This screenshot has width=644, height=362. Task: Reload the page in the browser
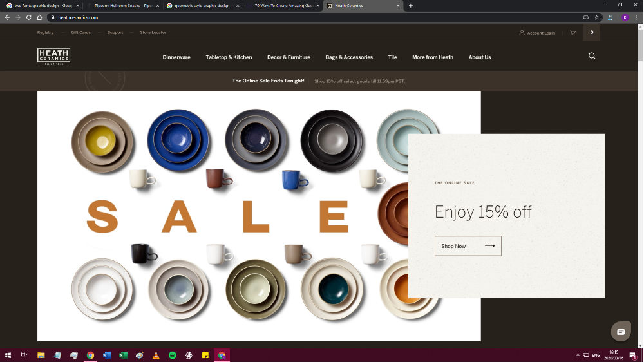coord(29,17)
